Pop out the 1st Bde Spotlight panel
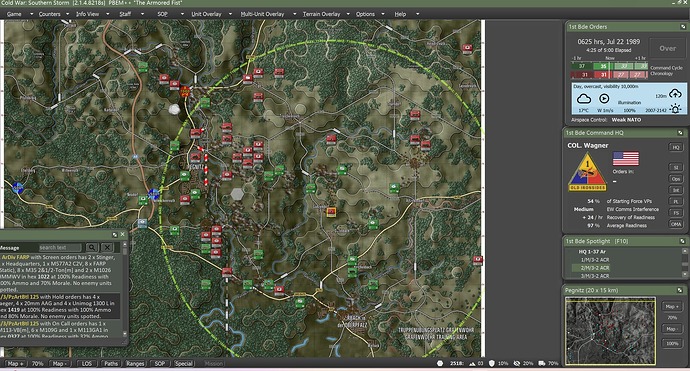 tap(682, 241)
